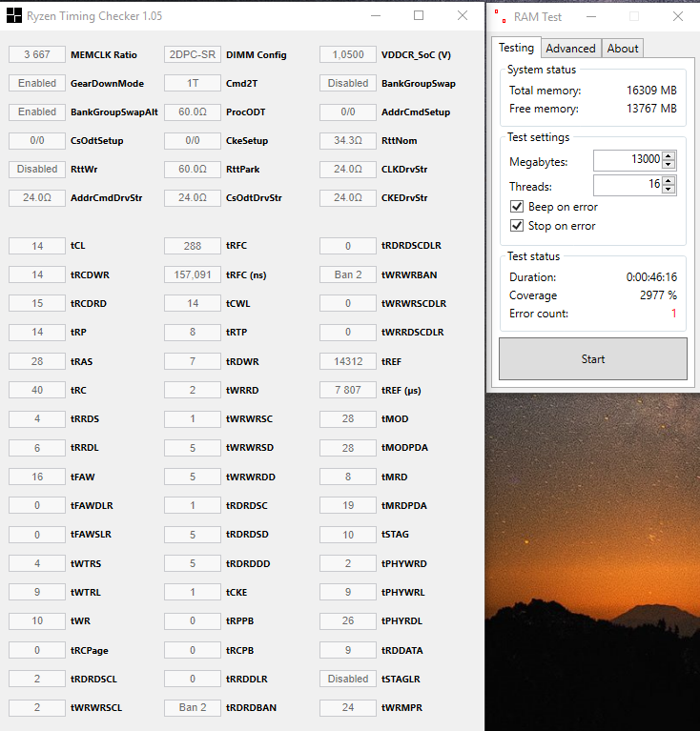Click the tRC value 40
The image size is (700, 731).
point(37,390)
